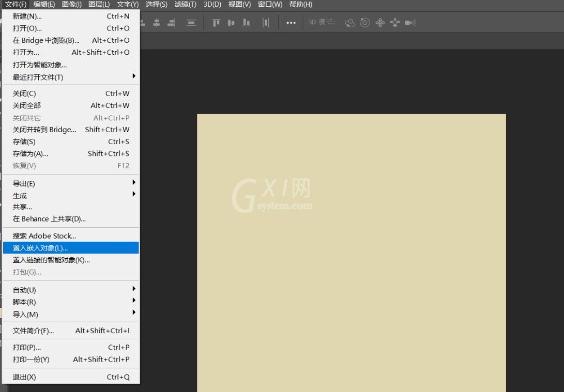Select 在 Behance 上共享(D)... entry
Image resolution: width=564 pixels, height=392 pixels.
click(71, 219)
